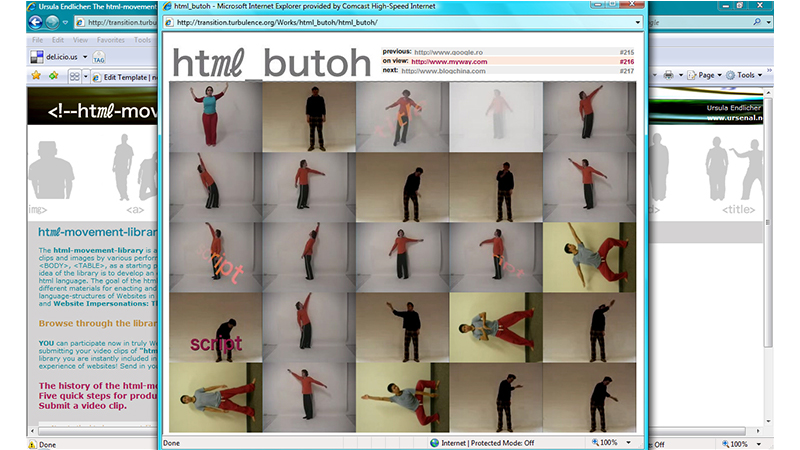
Task: Click www.ursenal.net banner link
Action: point(734,118)
